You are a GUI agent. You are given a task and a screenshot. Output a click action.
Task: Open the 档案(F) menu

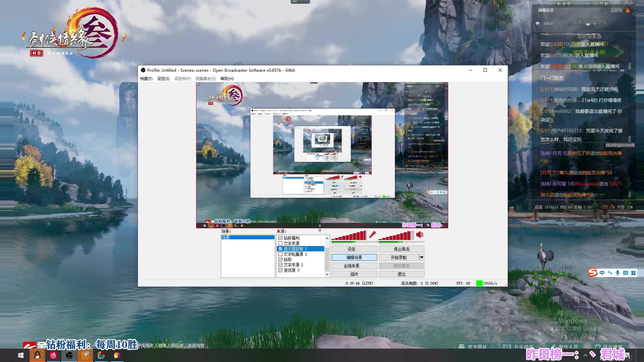(146, 79)
